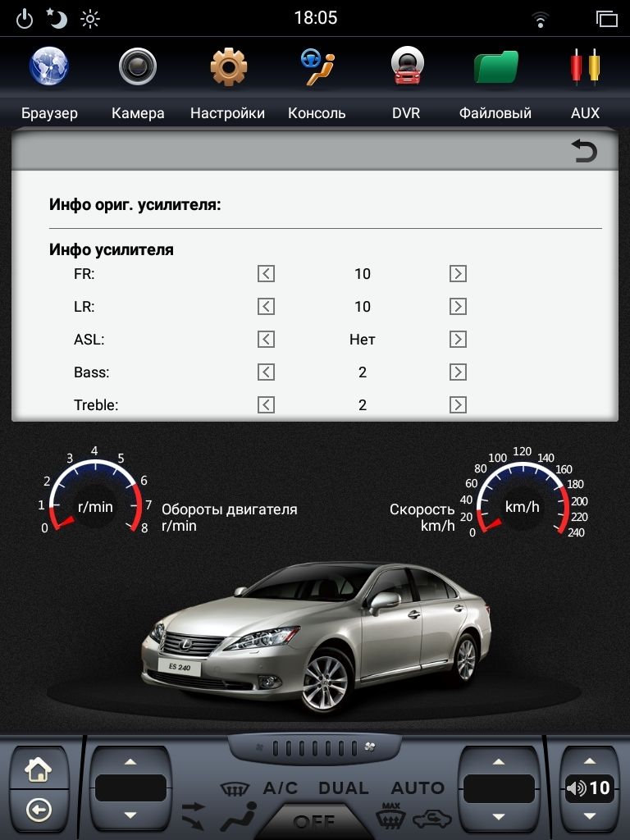Open recent apps windows icon

pyautogui.click(x=607, y=19)
